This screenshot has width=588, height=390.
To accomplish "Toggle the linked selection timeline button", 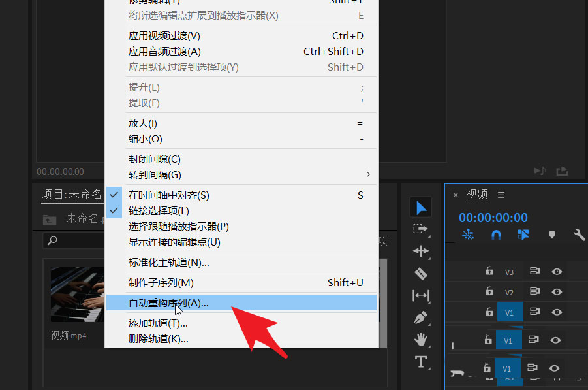I will pos(523,235).
